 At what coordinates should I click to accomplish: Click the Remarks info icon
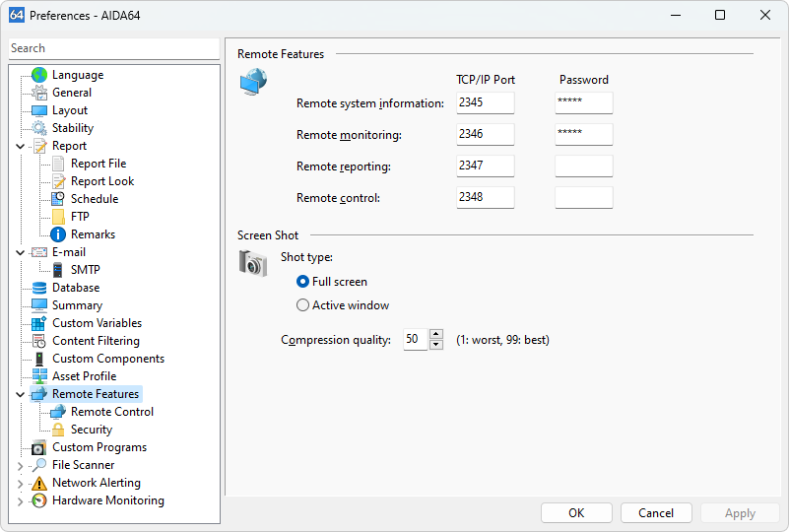click(x=58, y=234)
